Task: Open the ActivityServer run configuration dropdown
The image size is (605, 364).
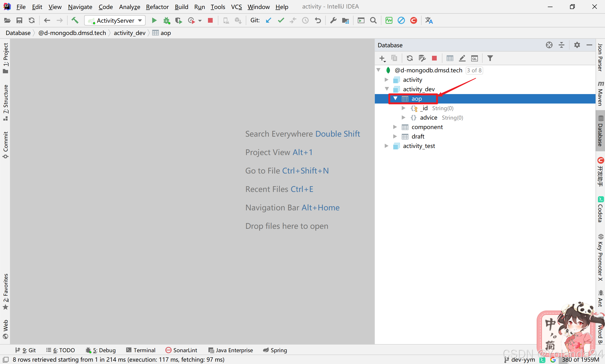Action: (115, 20)
